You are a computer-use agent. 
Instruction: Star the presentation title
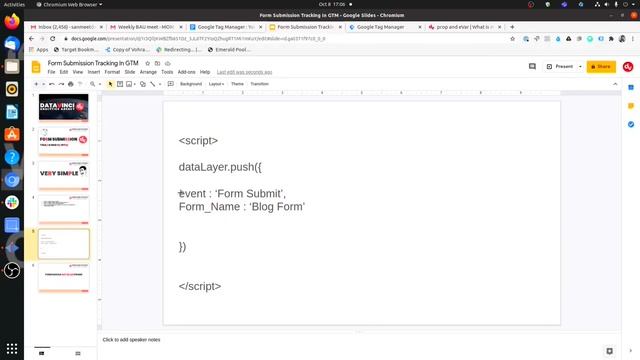(147, 64)
